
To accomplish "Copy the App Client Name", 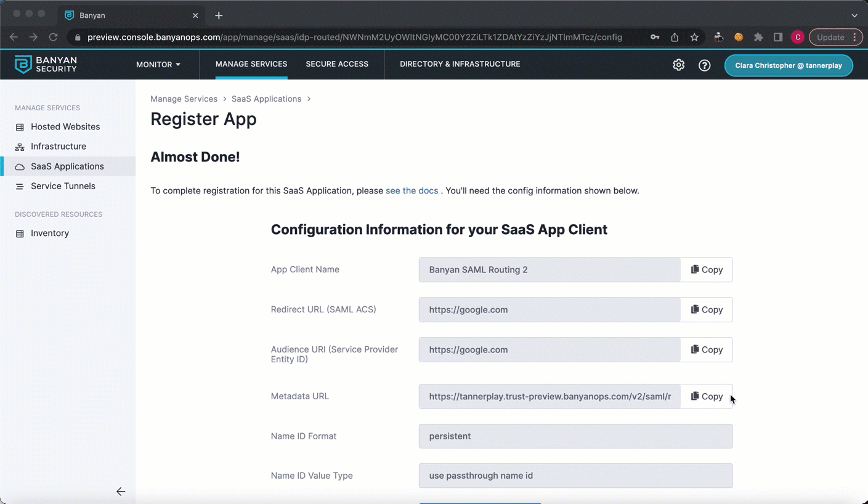I will (707, 269).
